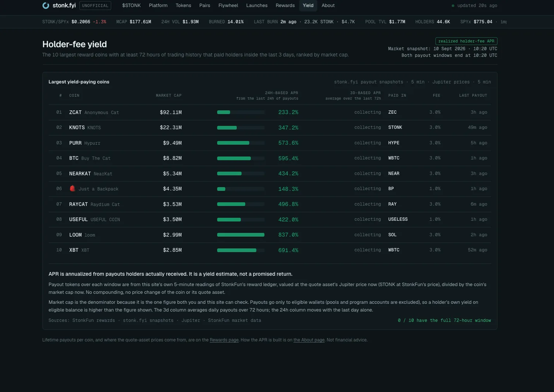
Task: Click the ZCAT APR progress bar
Action: point(241,112)
